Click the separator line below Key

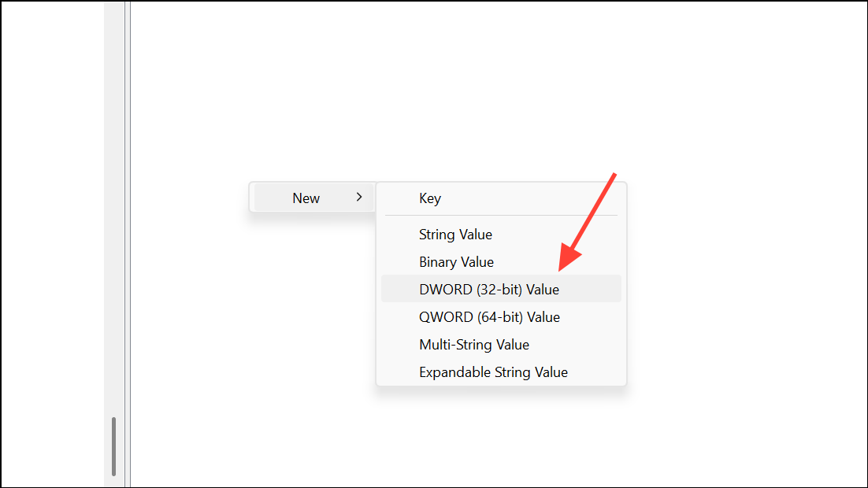pos(501,216)
